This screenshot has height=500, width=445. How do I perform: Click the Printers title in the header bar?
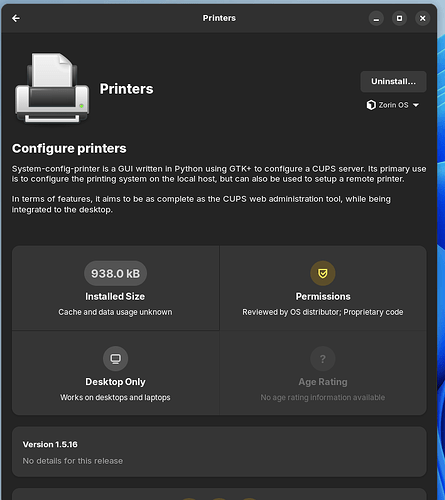[x=219, y=18]
